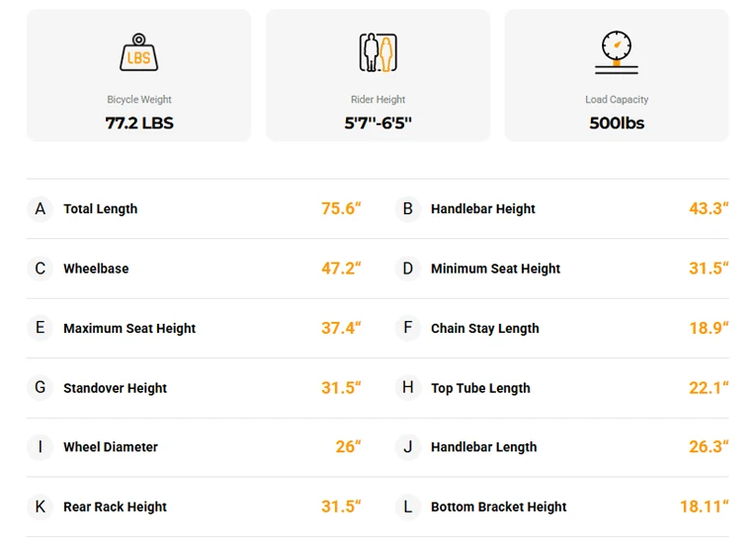Image resolution: width=756 pixels, height=548 pixels.
Task: Click the 77.2 LBS weight text
Action: pyautogui.click(x=139, y=122)
